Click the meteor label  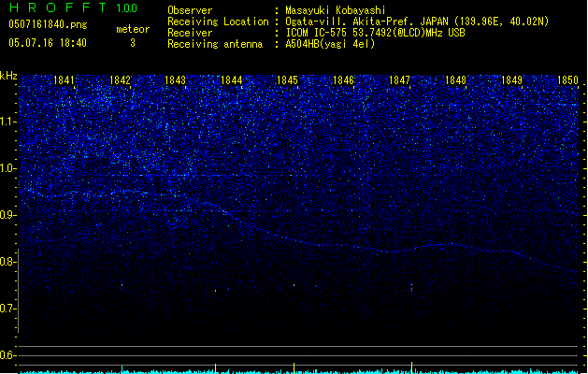(x=133, y=29)
